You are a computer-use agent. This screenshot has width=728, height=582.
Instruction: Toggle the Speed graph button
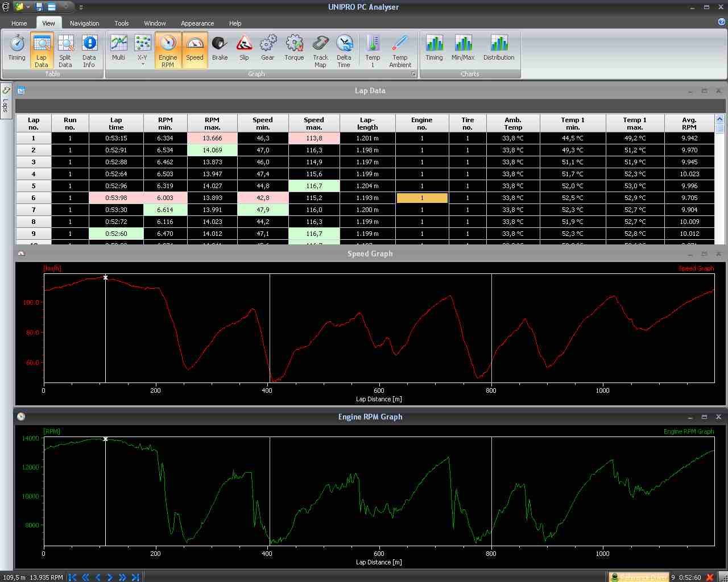(x=195, y=50)
